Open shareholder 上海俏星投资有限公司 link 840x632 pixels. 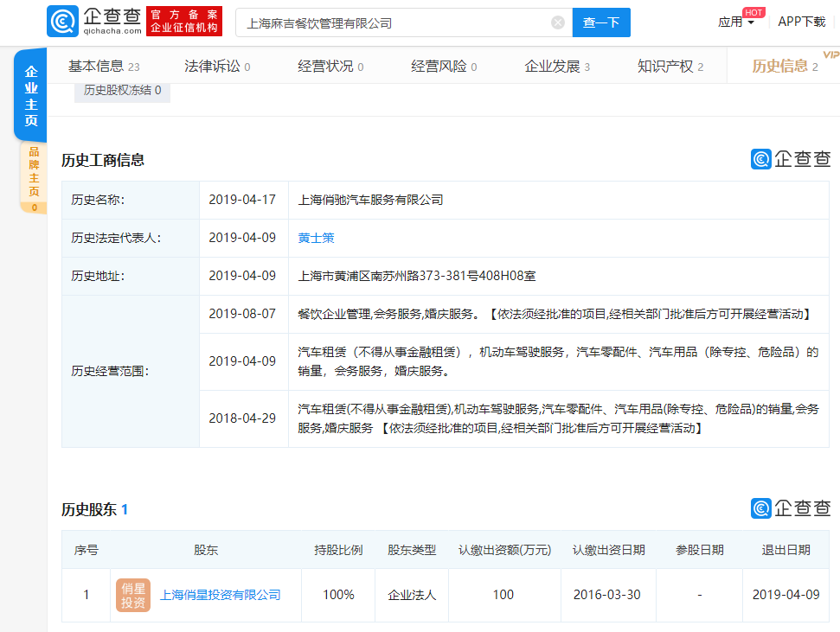click(x=221, y=595)
